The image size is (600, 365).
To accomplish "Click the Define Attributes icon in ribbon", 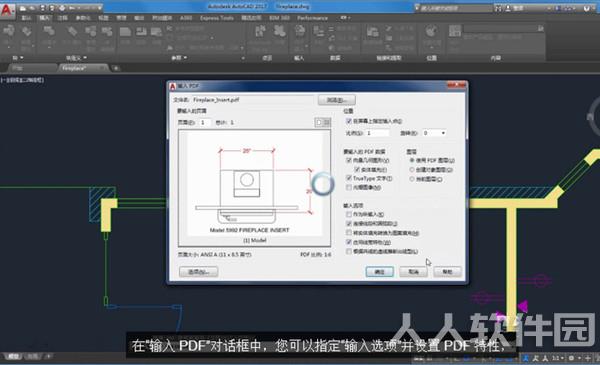I will 72,32.
